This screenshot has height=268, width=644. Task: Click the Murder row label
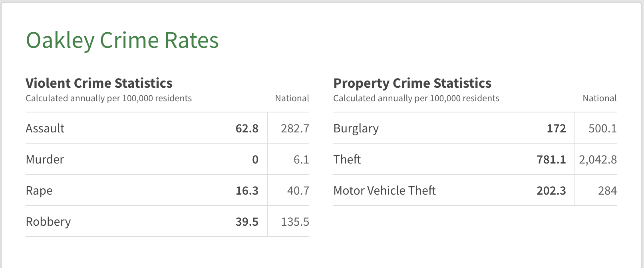[45, 160]
